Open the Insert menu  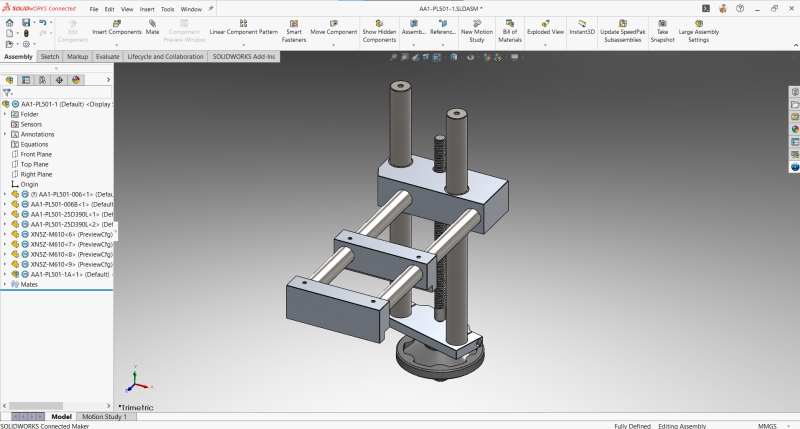pyautogui.click(x=148, y=9)
